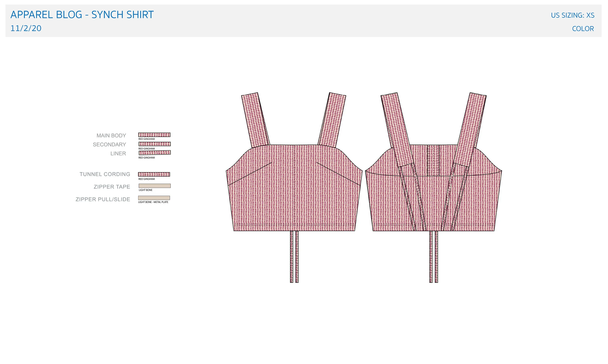Click the 'APPAREL BLOG - SYNCH SHIRT' title

[x=82, y=15]
